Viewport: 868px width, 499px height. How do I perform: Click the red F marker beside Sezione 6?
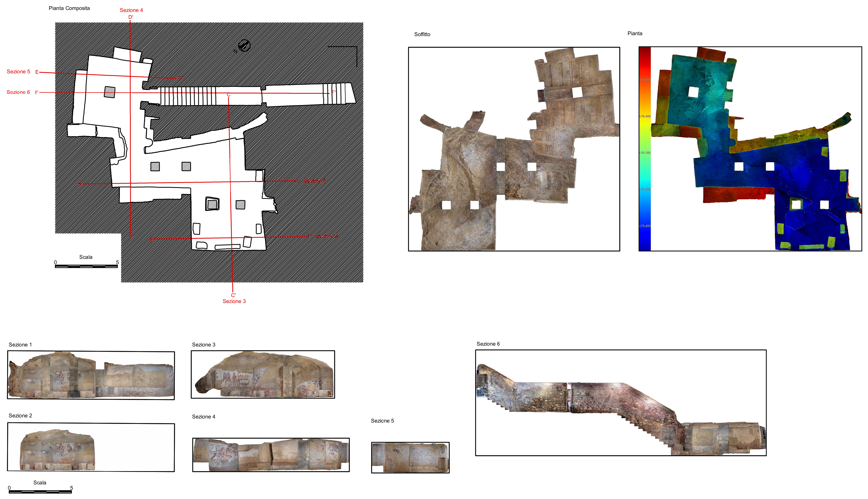[37, 93]
